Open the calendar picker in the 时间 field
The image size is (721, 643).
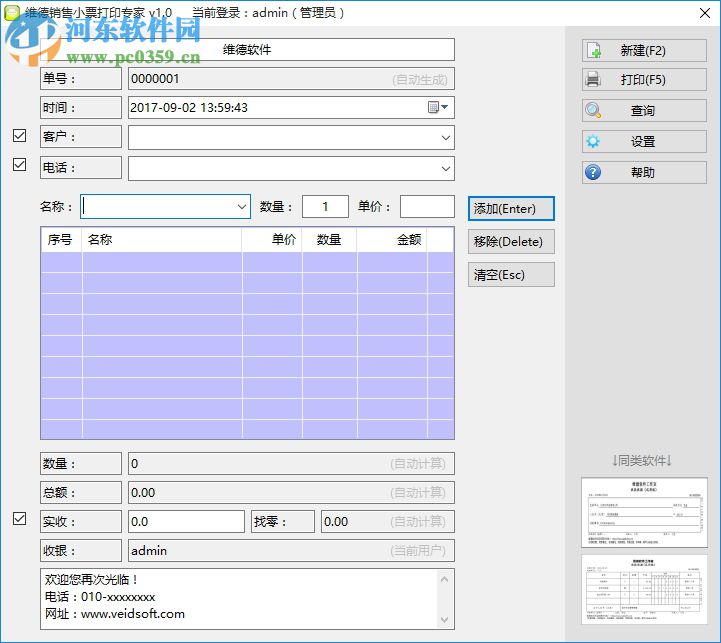pos(438,107)
